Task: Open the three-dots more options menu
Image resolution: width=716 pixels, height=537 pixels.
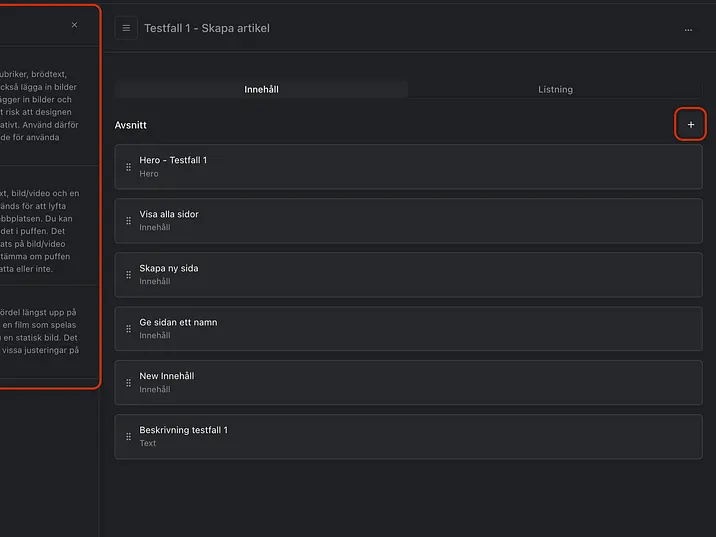Action: click(688, 30)
